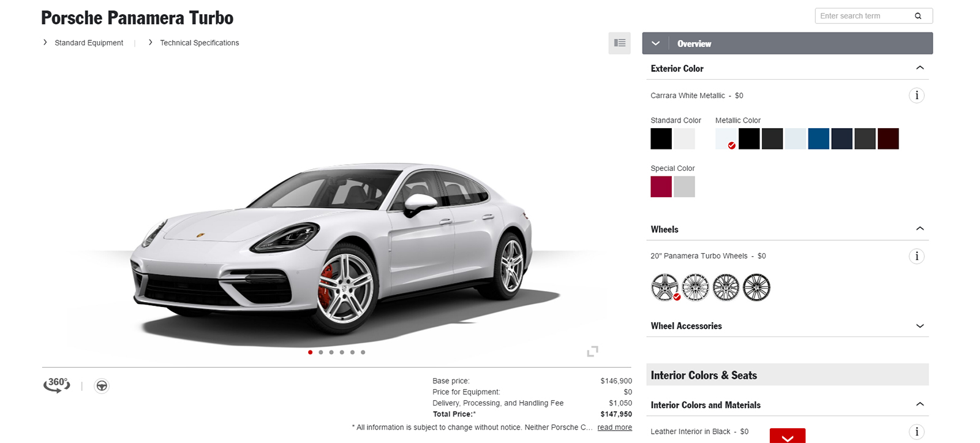Switch to interior steering wheel view
Image resolution: width=980 pixels, height=443 pixels.
[102, 386]
